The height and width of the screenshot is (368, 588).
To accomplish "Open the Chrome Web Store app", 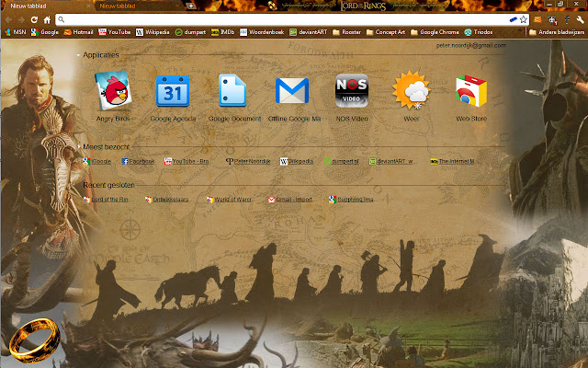I will point(471,91).
